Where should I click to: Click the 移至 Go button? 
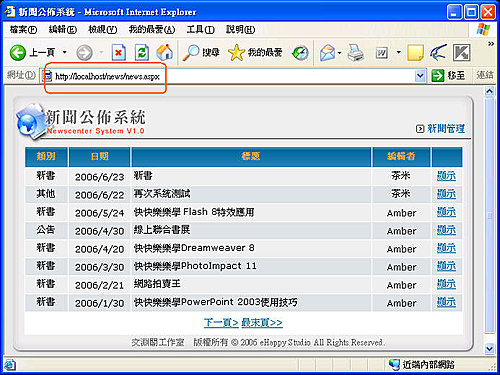coord(448,76)
